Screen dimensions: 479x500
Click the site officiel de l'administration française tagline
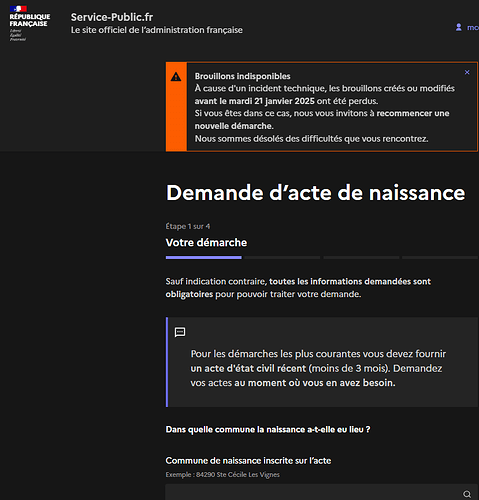pyautogui.click(x=157, y=30)
